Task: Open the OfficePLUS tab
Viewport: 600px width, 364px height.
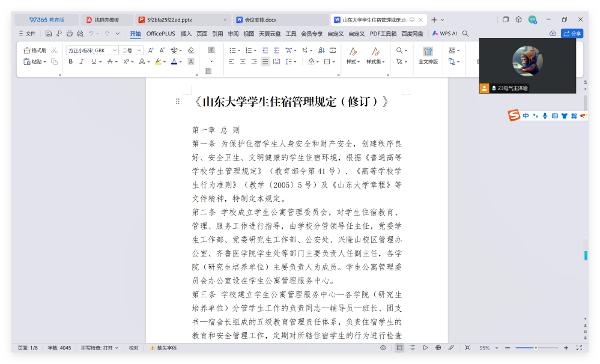Action: point(161,34)
